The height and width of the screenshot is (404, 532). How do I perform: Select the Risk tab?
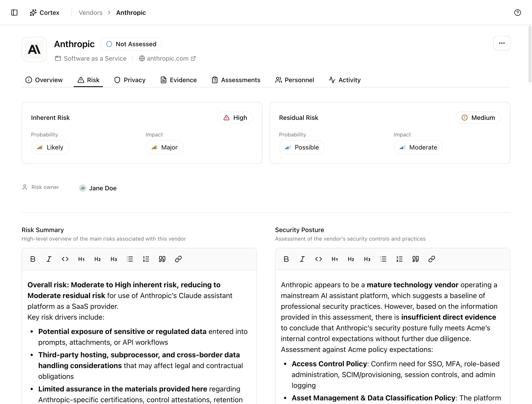coord(88,80)
